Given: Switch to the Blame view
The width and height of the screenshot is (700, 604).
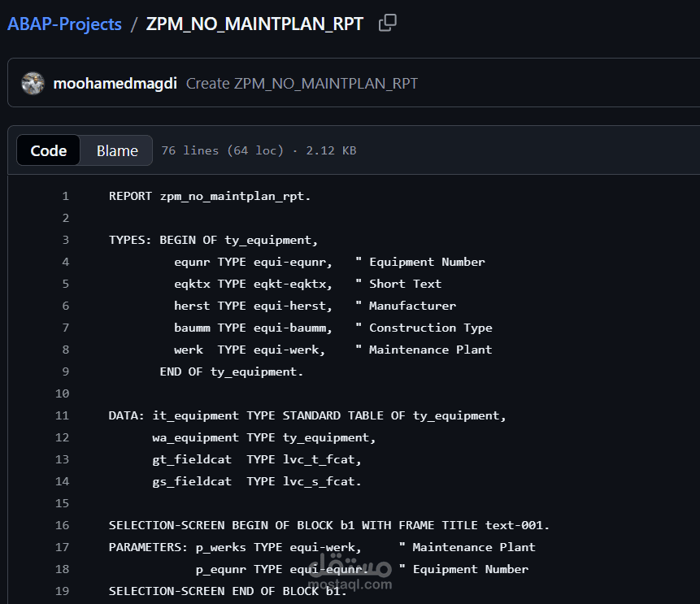Looking at the screenshot, I should point(116,150).
